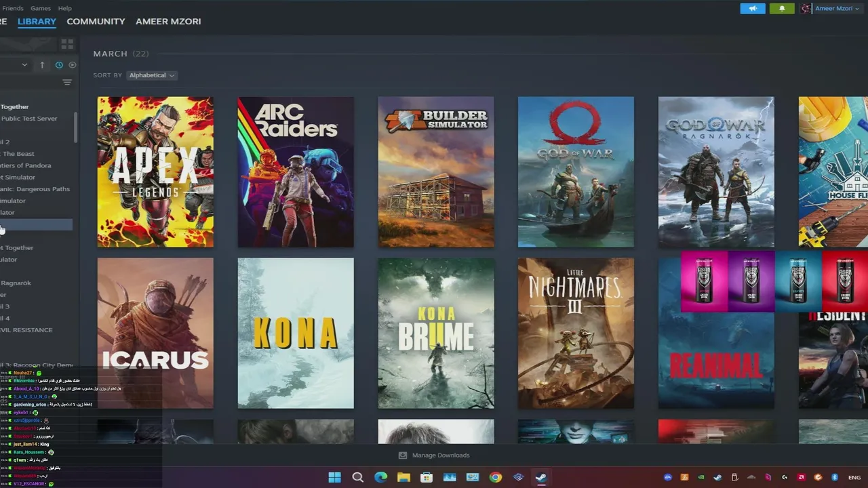Viewport: 868px width, 488px height.
Task: Select 'of Pandora' entry in sidebar
Action: 25,165
